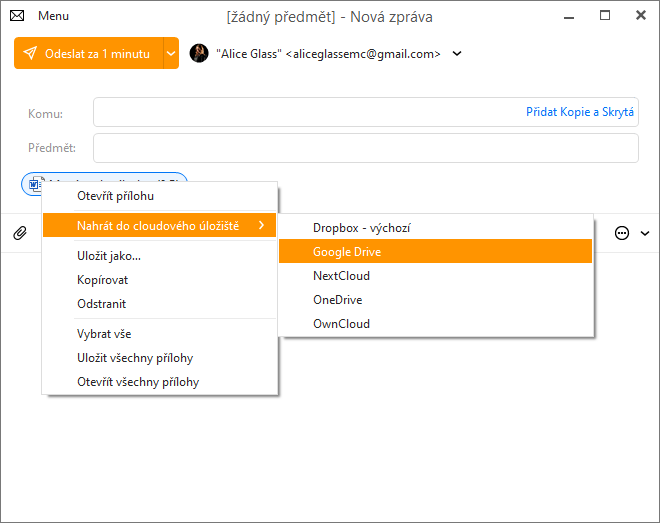Choose OneDrive in submenu

(x=436, y=300)
